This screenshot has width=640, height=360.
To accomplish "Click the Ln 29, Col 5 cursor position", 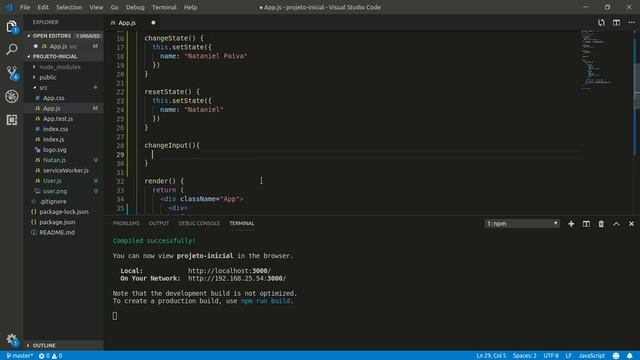I will coord(491,356).
